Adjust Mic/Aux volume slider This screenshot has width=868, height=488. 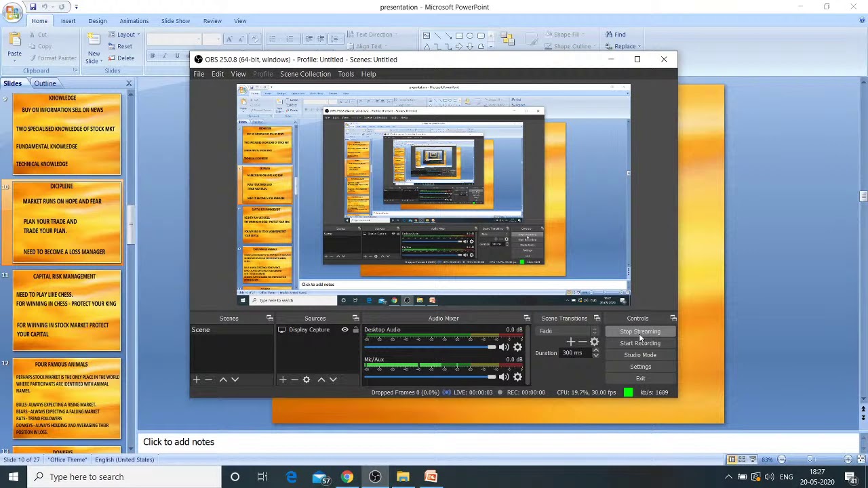point(431,377)
